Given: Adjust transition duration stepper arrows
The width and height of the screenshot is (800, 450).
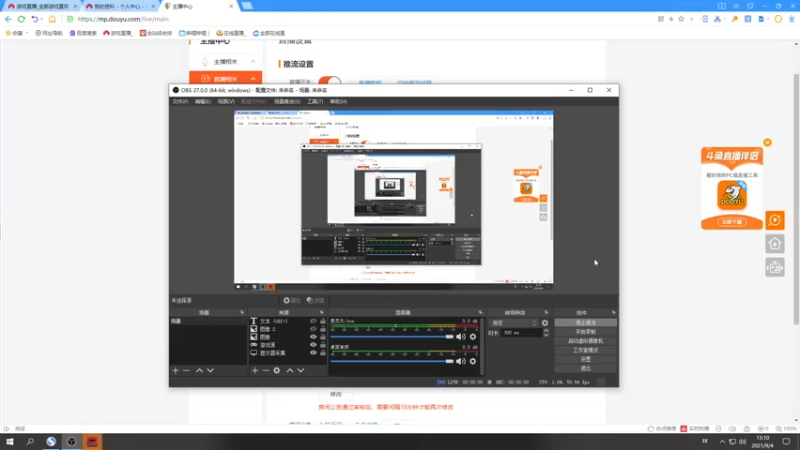Looking at the screenshot, I should [x=545, y=333].
